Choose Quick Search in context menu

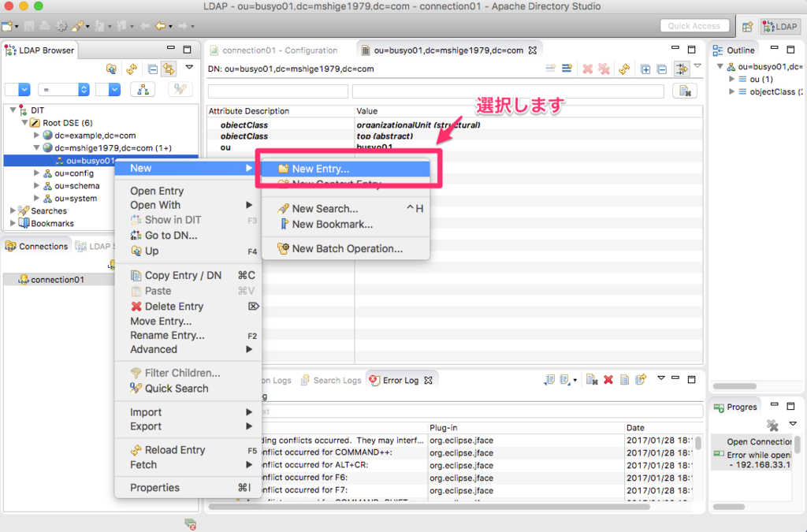(x=188, y=389)
